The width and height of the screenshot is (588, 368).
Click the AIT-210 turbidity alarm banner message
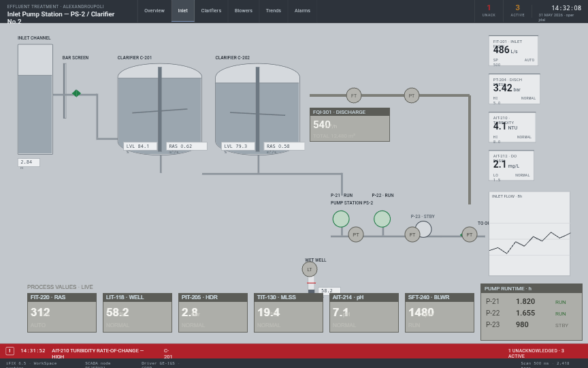pyautogui.click(x=98, y=354)
